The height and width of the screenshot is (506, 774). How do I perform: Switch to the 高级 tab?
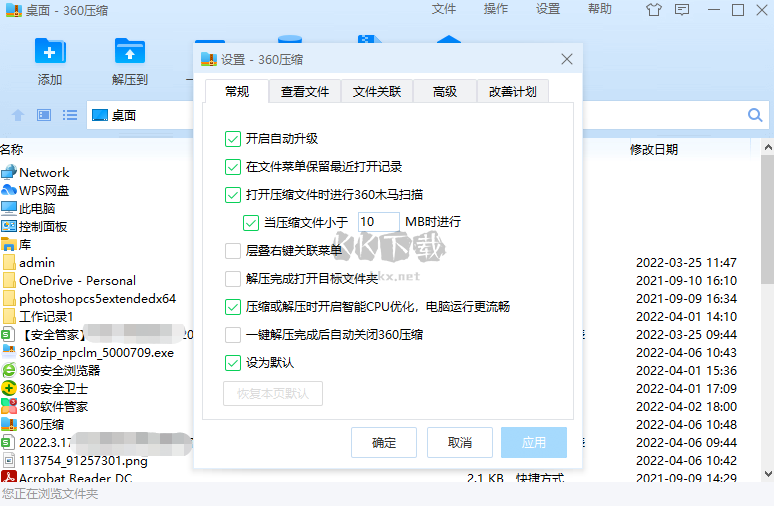(445, 91)
